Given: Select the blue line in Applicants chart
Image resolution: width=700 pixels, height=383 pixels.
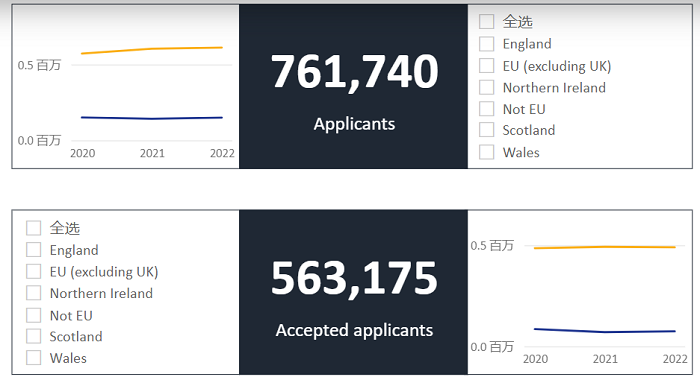Looking at the screenshot, I should [x=152, y=118].
